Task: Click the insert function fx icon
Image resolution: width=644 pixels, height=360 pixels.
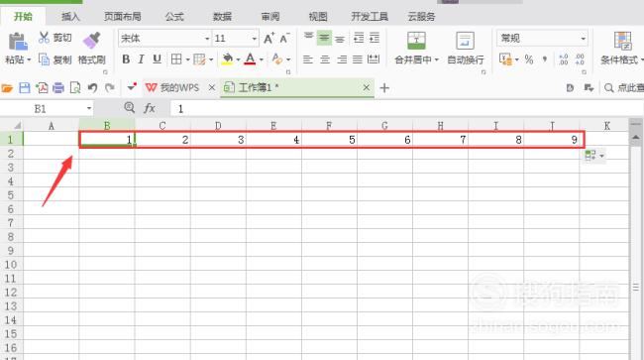Action: (x=150, y=108)
